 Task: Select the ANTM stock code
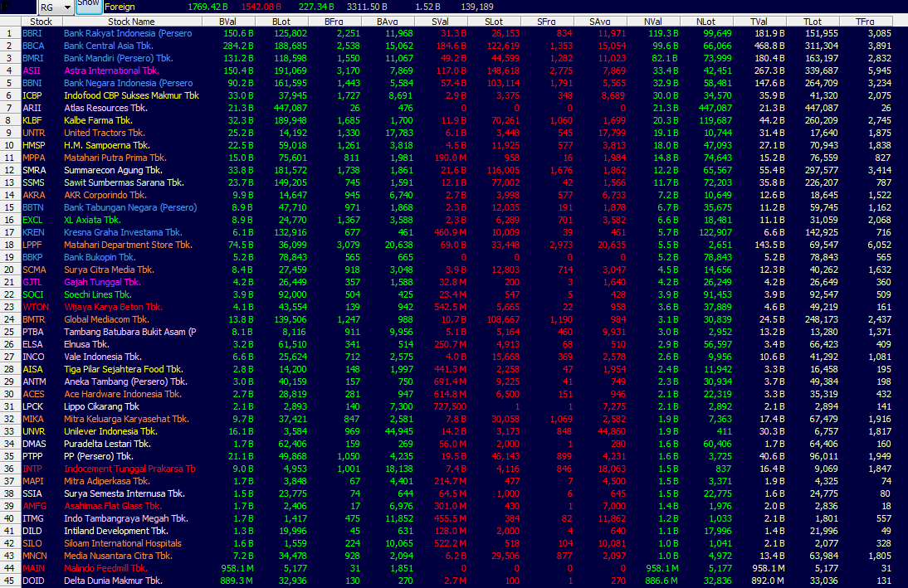click(x=34, y=382)
